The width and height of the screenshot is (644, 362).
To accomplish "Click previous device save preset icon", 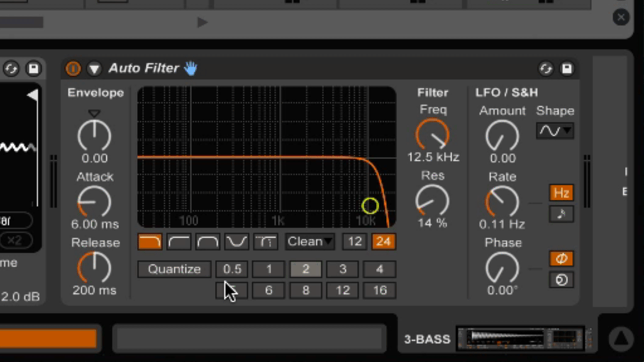I will click(x=33, y=69).
